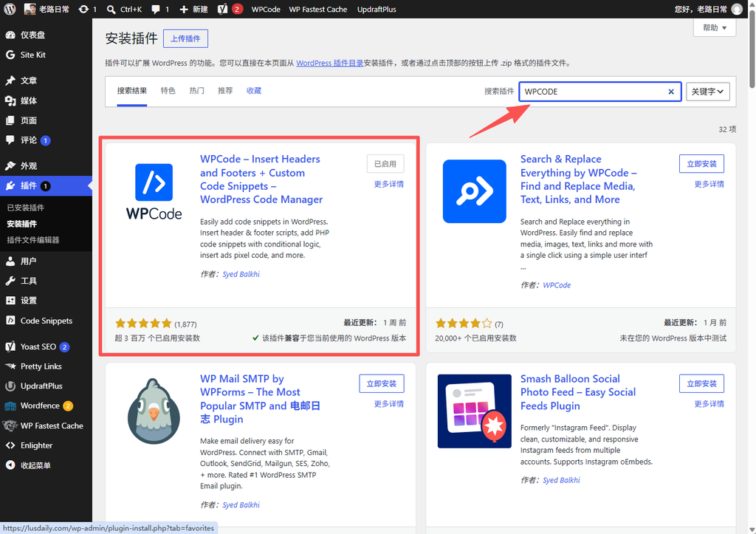This screenshot has height=534, width=756.
Task: Open Code Snippets sidebar menu
Action: 47,321
